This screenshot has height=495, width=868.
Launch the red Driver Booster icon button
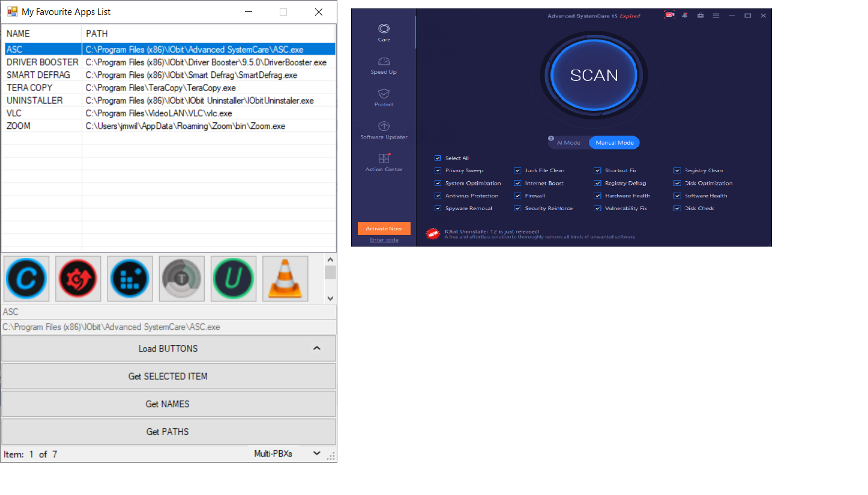pyautogui.click(x=78, y=278)
